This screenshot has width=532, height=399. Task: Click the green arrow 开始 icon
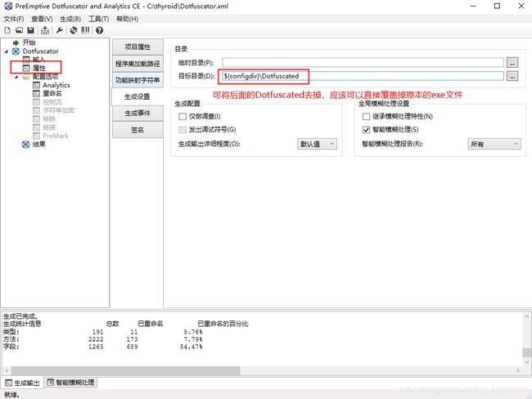[16, 43]
